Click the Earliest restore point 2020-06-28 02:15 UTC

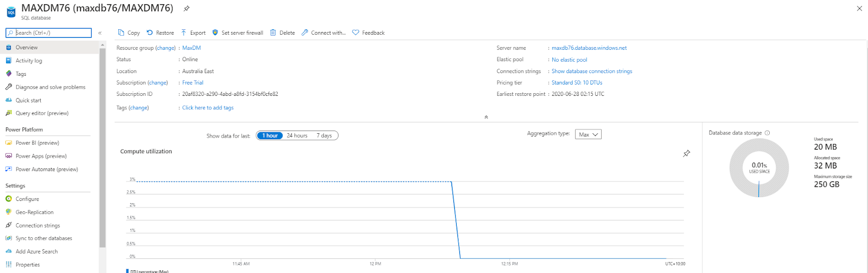click(578, 94)
